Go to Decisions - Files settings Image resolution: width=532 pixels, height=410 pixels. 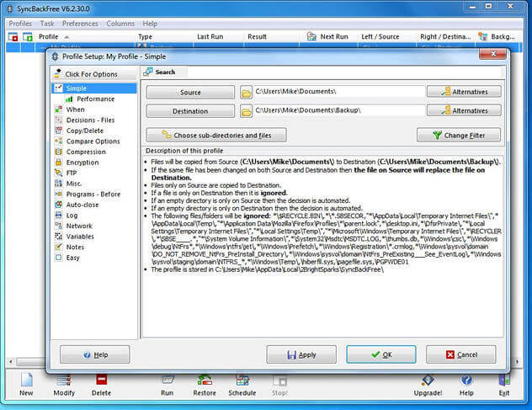85,120
